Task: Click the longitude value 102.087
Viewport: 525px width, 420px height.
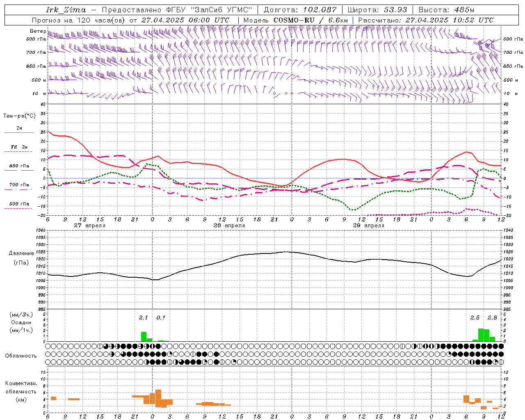Action: pos(320,10)
